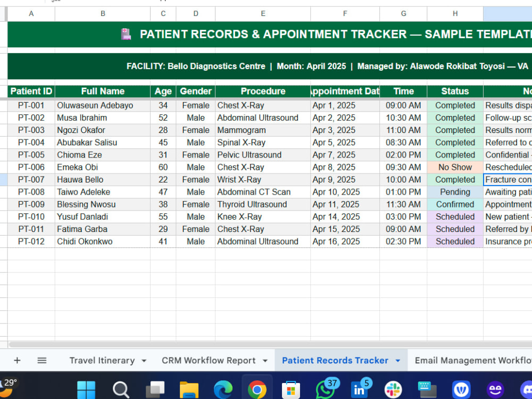Image resolution: width=532 pixels, height=399 pixels.
Task: Open the Discord taskbar icon
Action: [x=527, y=389]
